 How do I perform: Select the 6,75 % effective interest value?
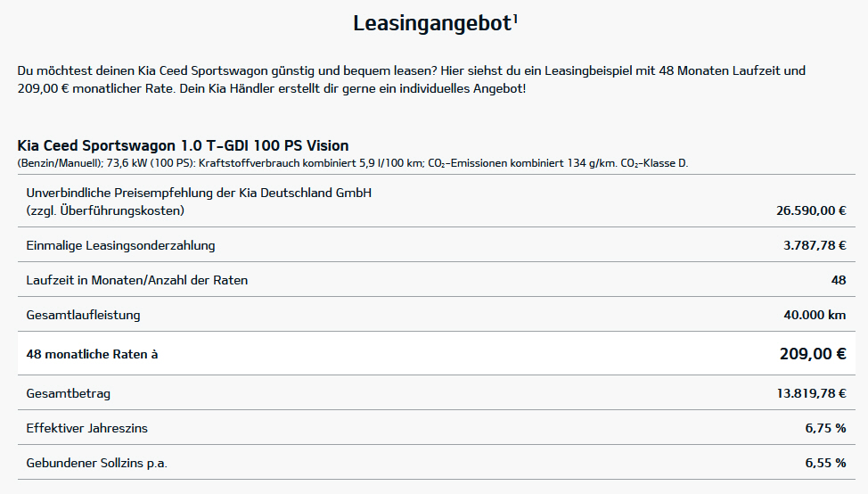pyautogui.click(x=825, y=428)
